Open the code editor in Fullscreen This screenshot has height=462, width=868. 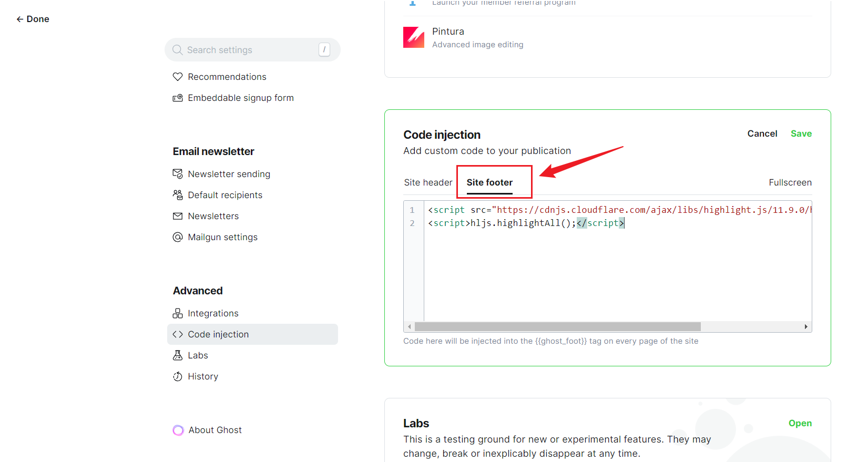[x=790, y=182]
